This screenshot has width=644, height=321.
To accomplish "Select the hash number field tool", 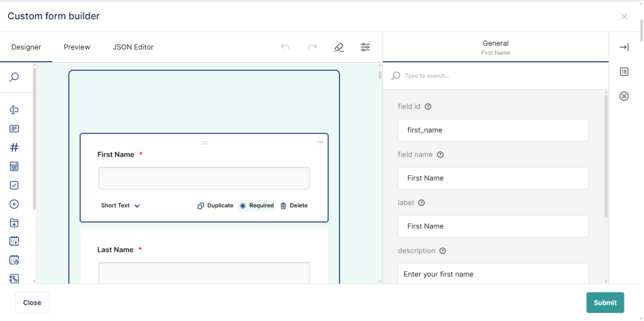I will pyautogui.click(x=14, y=148).
